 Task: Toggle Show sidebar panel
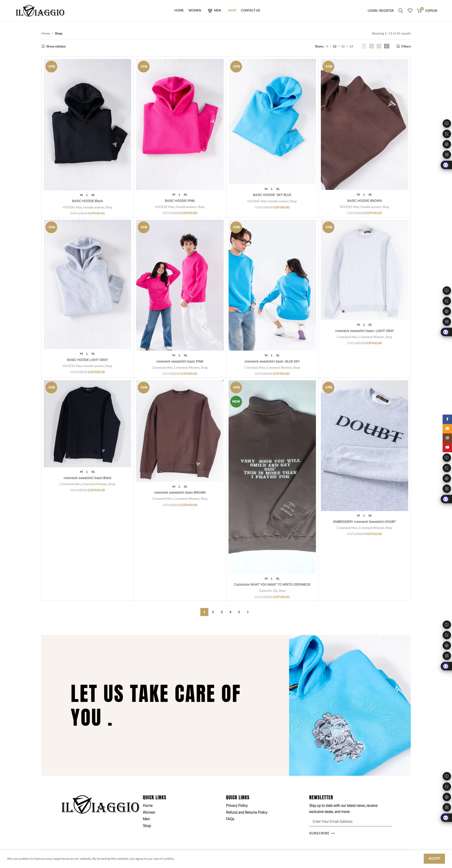54,46
